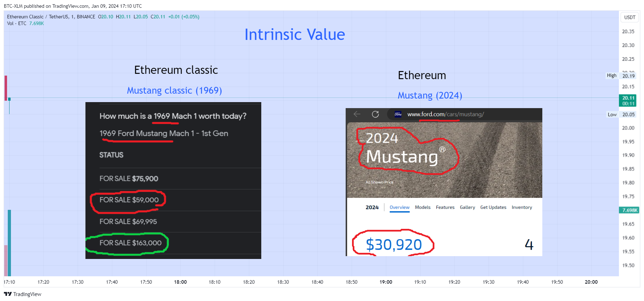
Task: Click the $30,920 Mustang price
Action: 394,244
